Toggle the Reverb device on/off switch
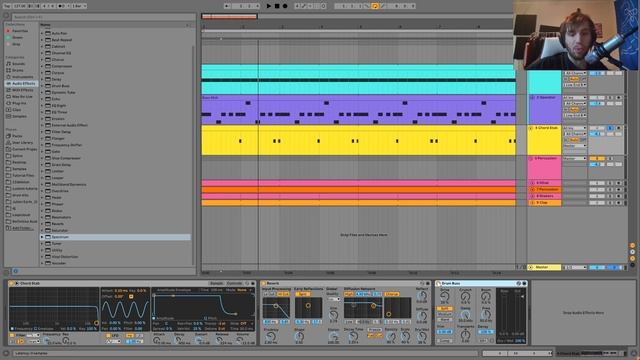 tap(264, 283)
